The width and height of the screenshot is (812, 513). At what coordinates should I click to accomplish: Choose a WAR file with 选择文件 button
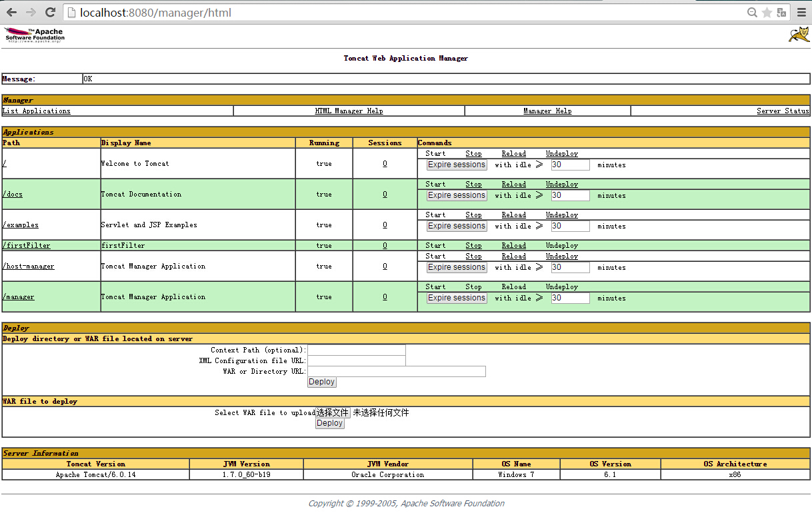333,412
